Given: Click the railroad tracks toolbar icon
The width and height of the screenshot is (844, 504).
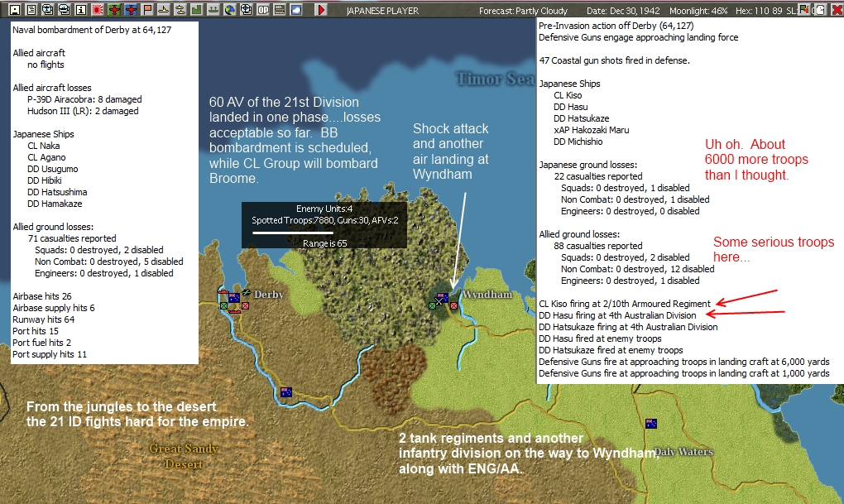Looking at the screenshot, I should [280, 10].
